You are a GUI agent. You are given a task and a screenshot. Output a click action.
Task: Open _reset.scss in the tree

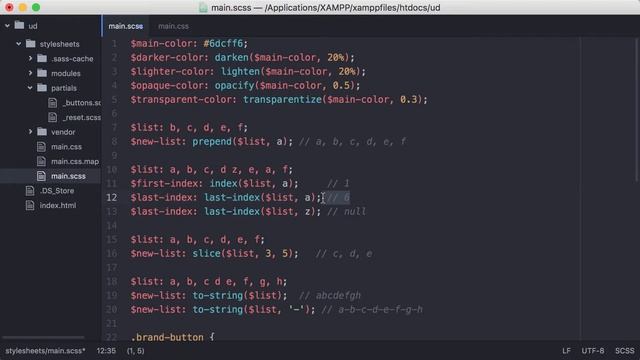[82, 118]
